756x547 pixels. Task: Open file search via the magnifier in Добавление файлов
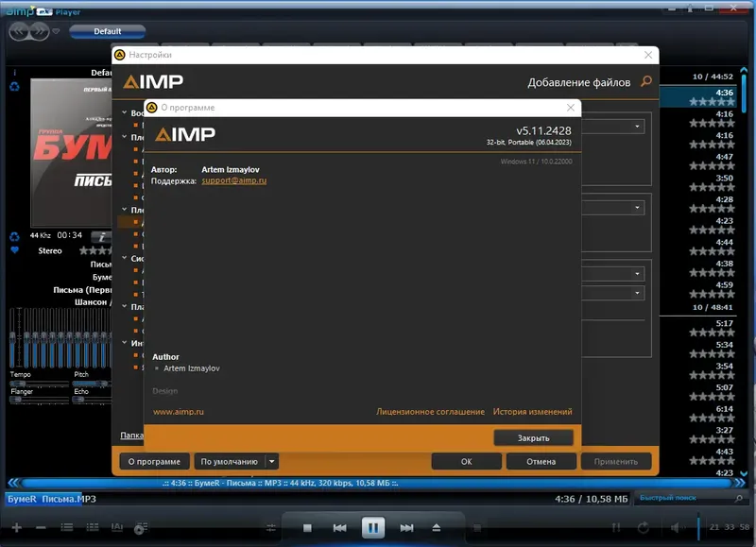tap(645, 82)
